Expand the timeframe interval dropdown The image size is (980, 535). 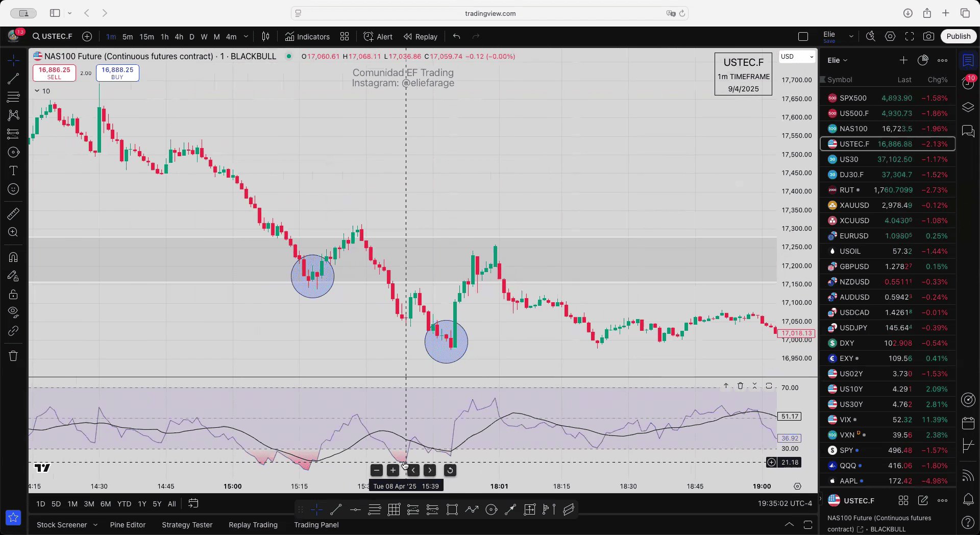pos(246,37)
